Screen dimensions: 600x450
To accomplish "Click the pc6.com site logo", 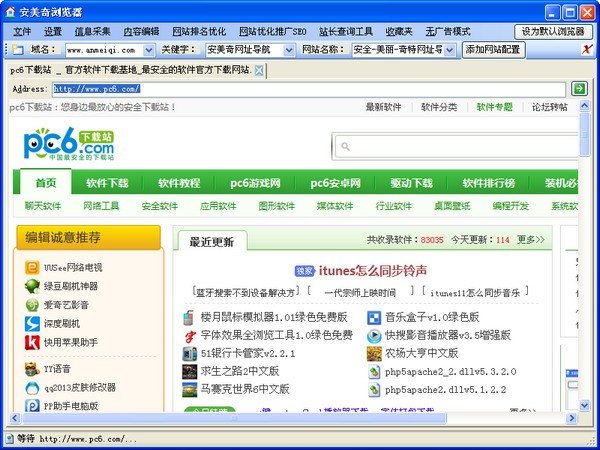I will 69,144.
